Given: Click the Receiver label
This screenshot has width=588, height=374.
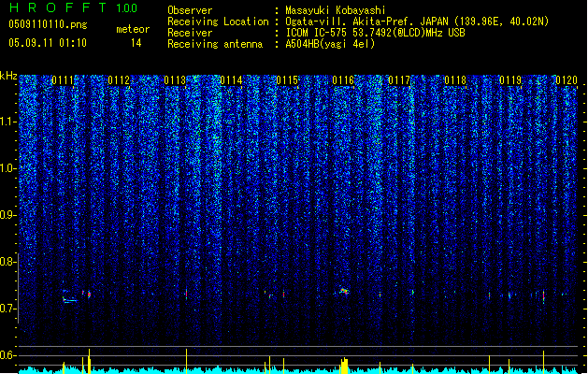Looking at the screenshot, I should coord(190,33).
